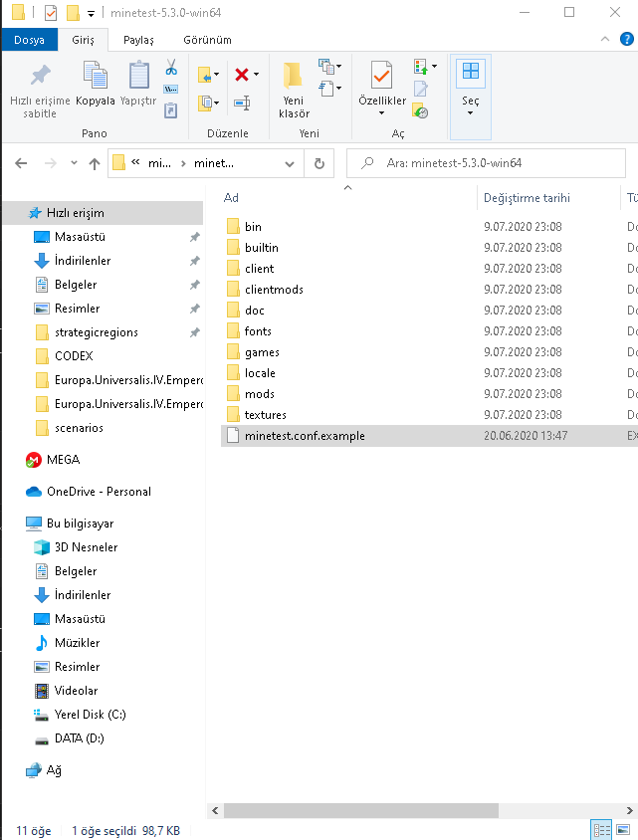The image size is (638, 840).
Task: Click the scissors cut icon
Action: tap(171, 67)
